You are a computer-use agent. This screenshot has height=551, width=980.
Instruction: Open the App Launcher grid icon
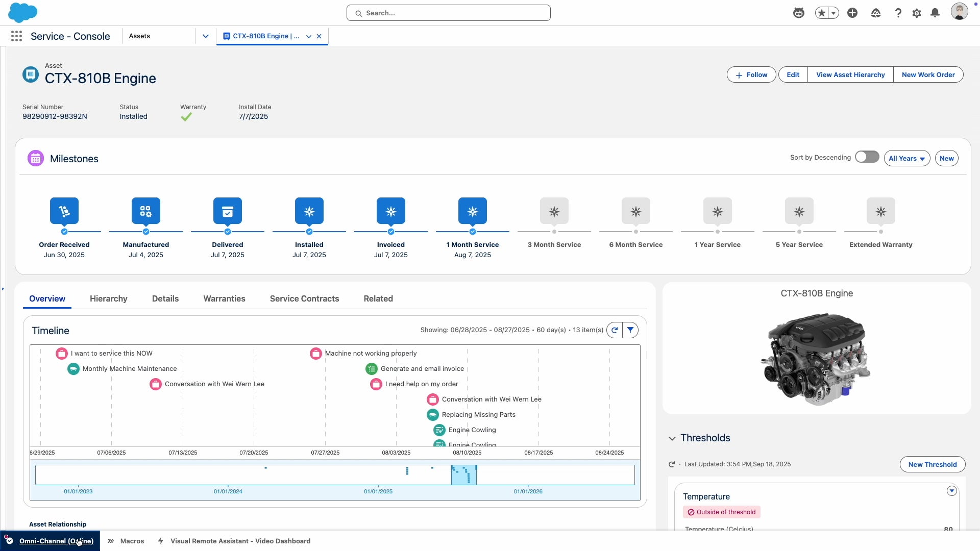(x=16, y=36)
